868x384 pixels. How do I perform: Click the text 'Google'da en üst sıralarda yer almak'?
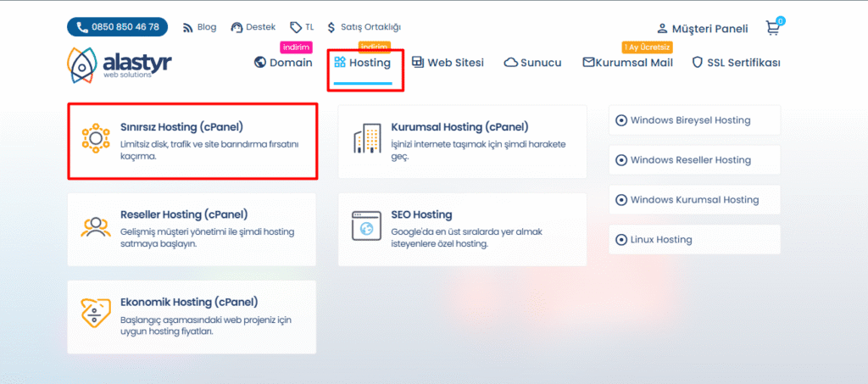click(x=467, y=231)
